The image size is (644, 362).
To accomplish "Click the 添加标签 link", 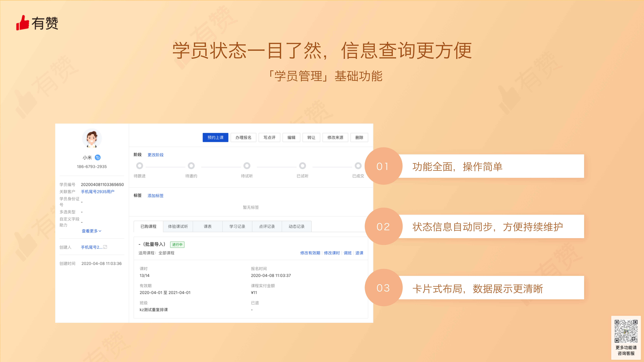I will [x=155, y=196].
